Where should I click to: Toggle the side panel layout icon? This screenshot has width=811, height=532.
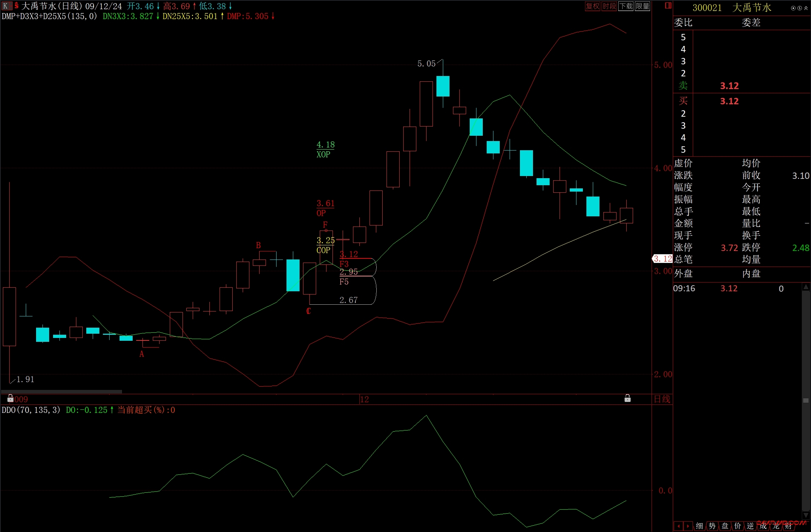coord(668,6)
